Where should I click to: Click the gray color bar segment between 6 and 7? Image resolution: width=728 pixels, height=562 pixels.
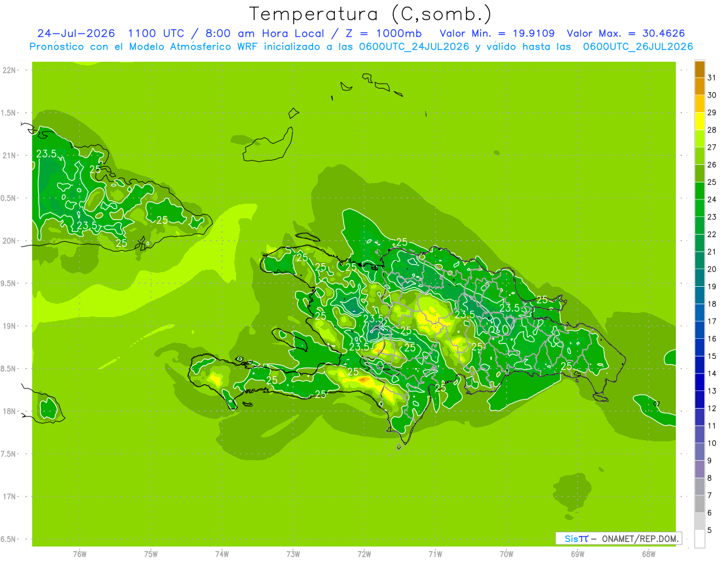point(699,504)
